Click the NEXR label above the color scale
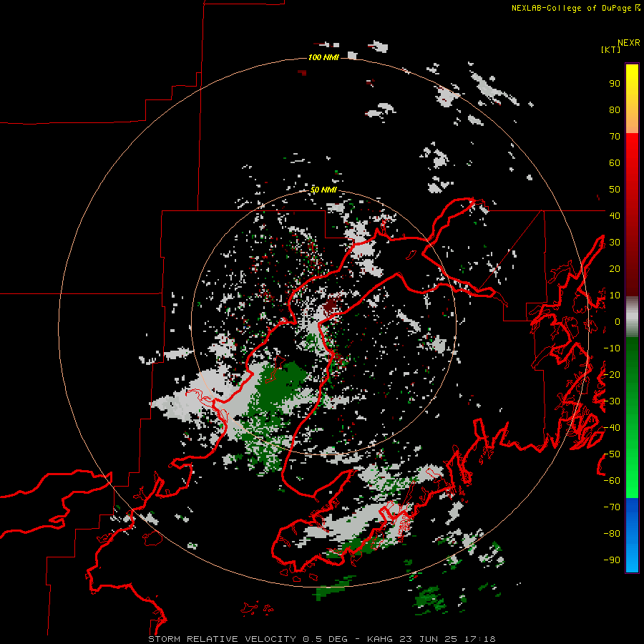 (629, 43)
